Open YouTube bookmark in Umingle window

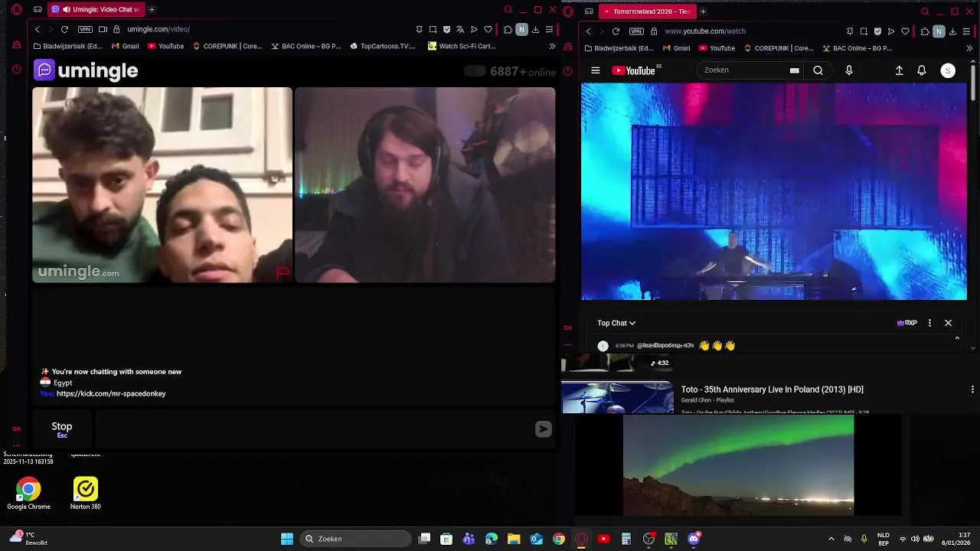(165, 46)
